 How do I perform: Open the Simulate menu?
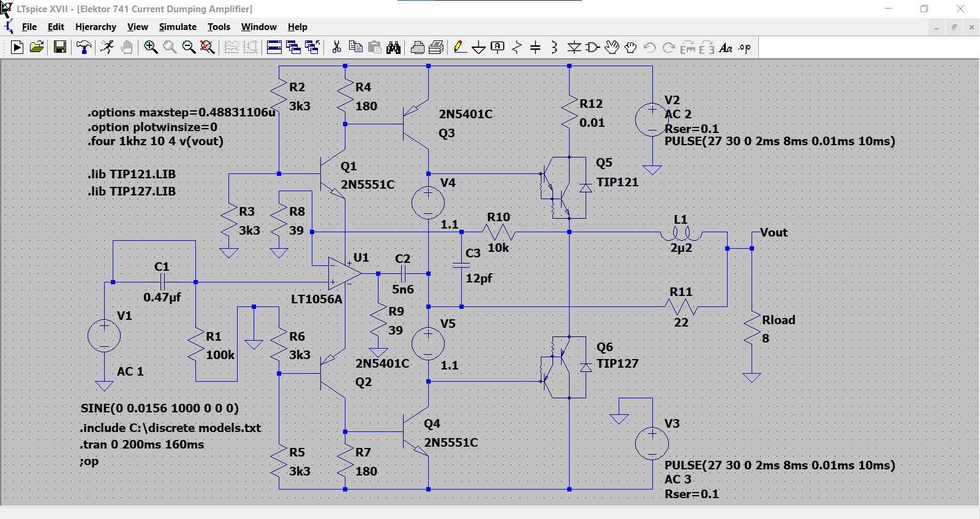(x=178, y=27)
